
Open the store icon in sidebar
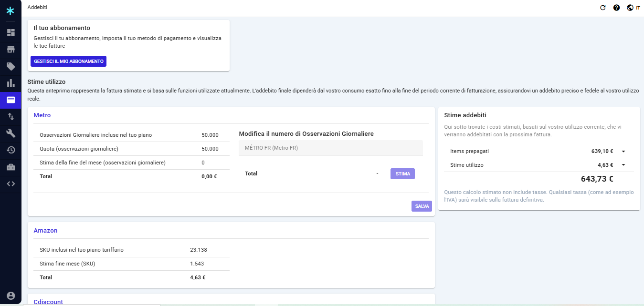[11, 50]
